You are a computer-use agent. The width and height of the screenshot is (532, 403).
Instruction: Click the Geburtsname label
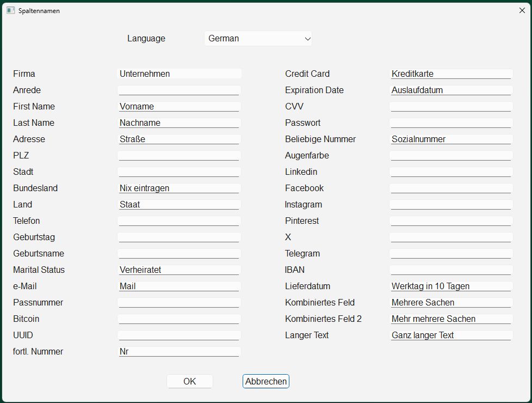click(38, 253)
